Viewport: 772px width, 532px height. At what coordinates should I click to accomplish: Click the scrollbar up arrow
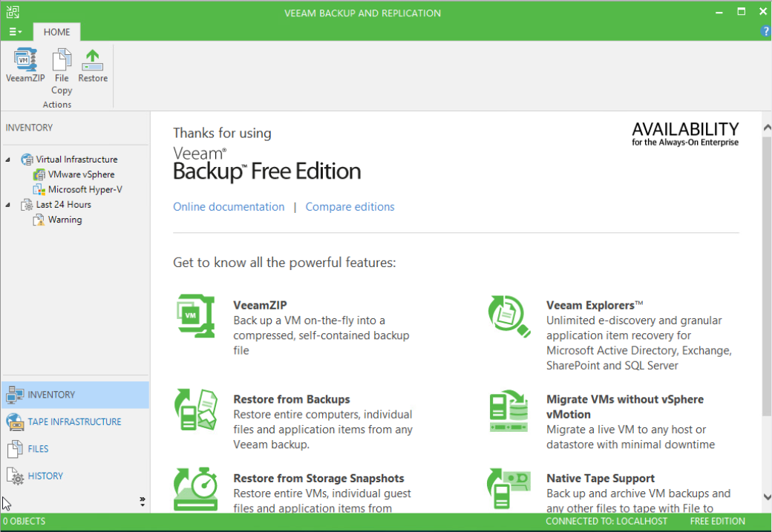[767, 128]
